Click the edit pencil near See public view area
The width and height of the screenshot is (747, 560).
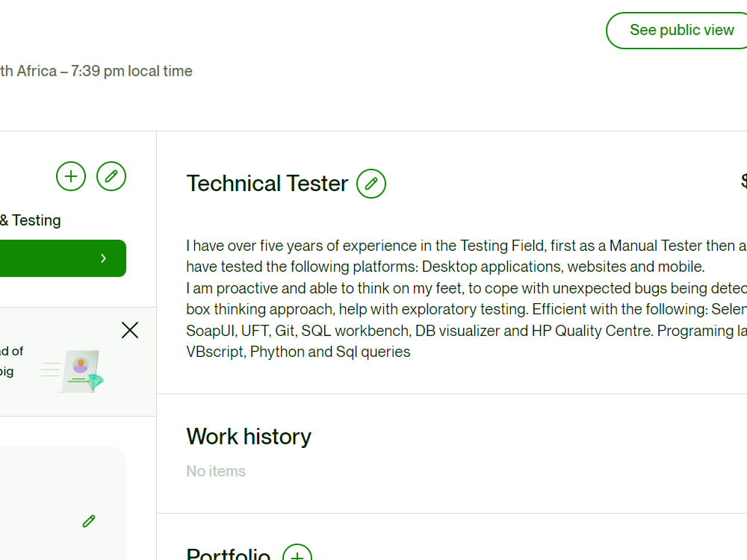pyautogui.click(x=111, y=176)
